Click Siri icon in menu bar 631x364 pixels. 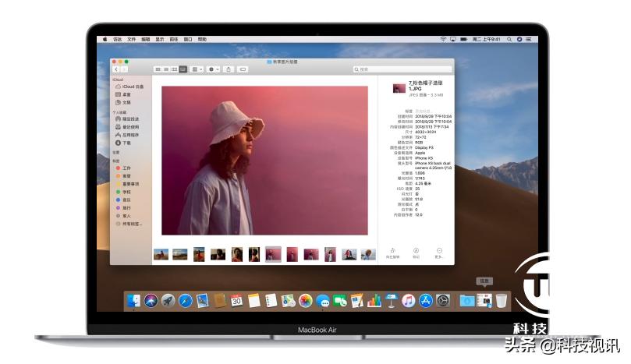(519, 40)
